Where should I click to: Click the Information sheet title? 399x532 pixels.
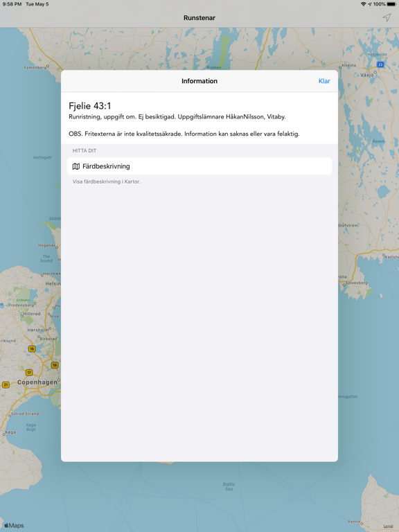199,81
